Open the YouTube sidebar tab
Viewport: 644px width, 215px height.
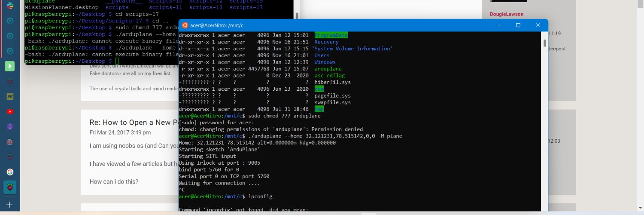(9, 112)
